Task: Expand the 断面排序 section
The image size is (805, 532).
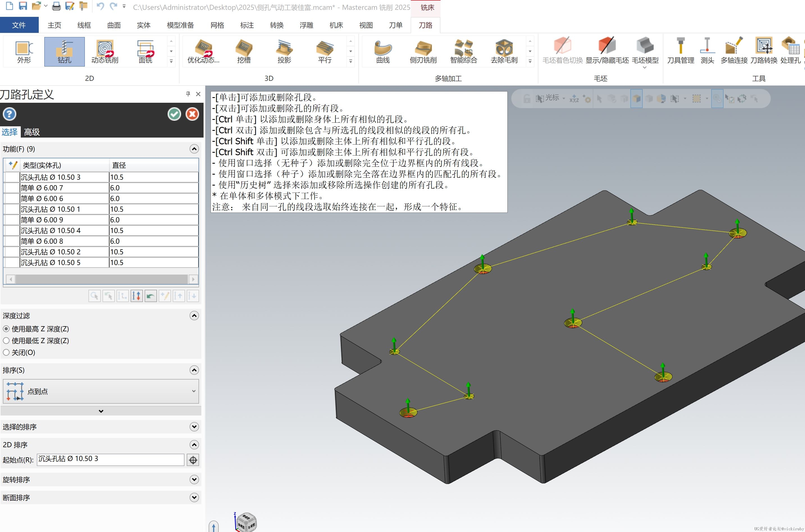Action: pyautogui.click(x=194, y=498)
